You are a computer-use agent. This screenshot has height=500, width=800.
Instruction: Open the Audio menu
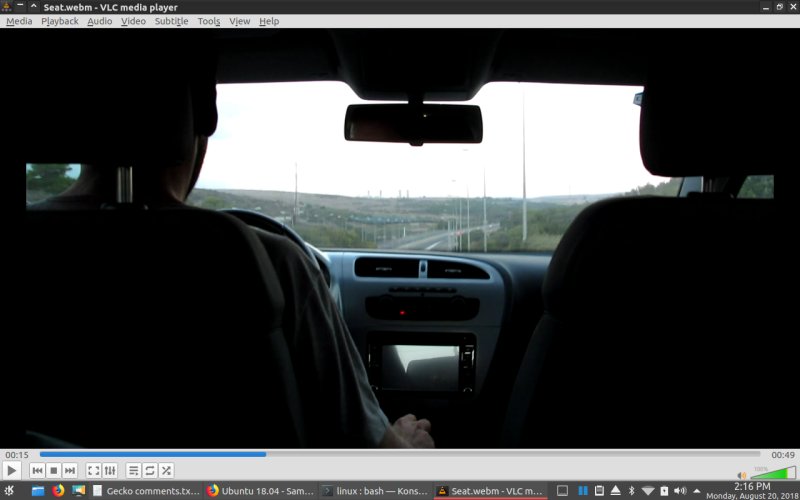coord(99,21)
